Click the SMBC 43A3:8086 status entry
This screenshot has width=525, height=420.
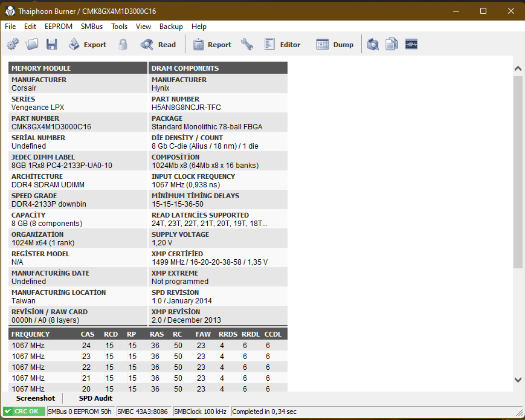(x=143, y=412)
